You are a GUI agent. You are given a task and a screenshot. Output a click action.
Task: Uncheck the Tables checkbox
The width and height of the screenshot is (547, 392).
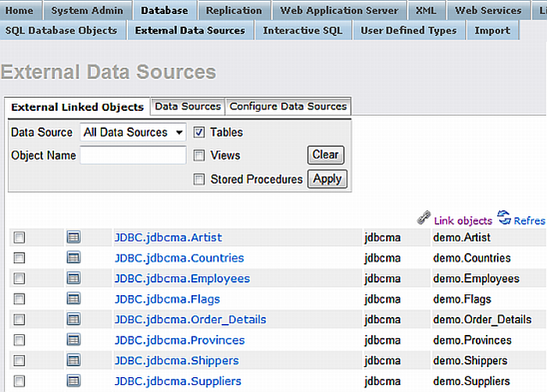[x=199, y=133]
